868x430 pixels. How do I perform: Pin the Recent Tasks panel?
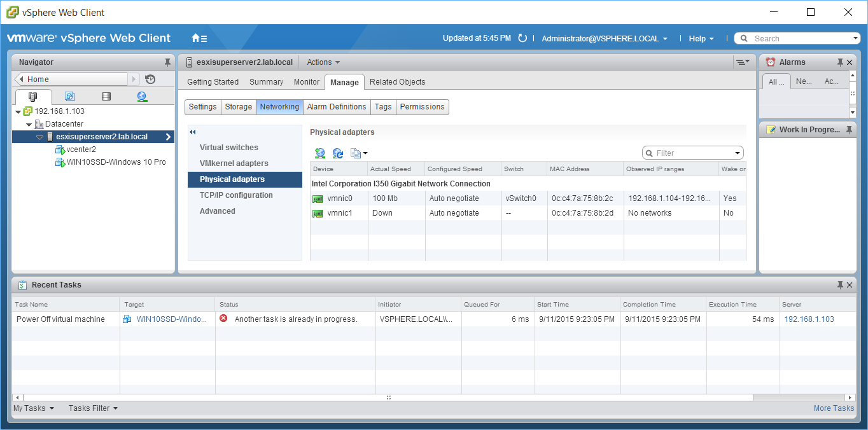click(840, 285)
